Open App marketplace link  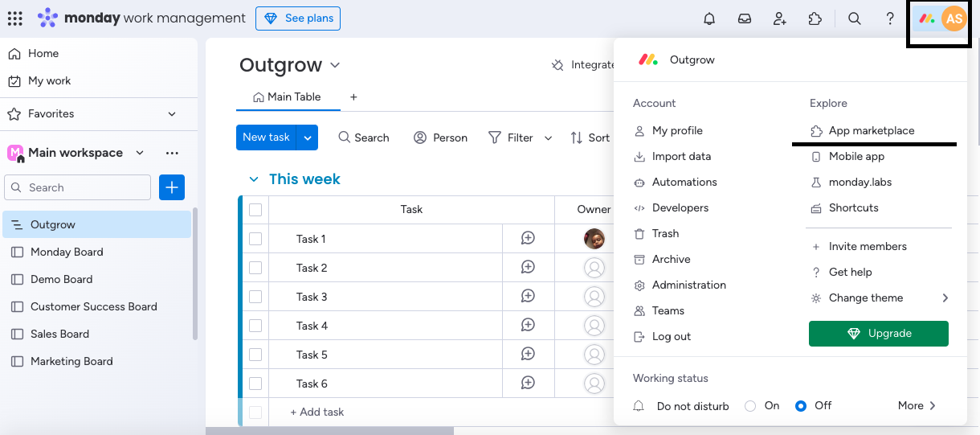863,130
